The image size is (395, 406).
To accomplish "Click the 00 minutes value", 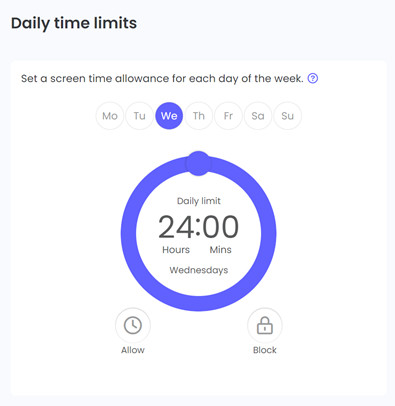I will pos(221,227).
